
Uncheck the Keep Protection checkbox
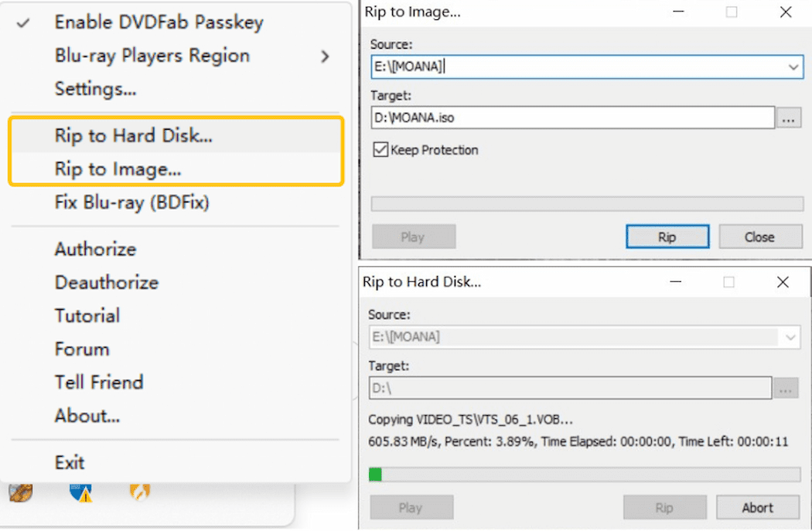(x=380, y=150)
